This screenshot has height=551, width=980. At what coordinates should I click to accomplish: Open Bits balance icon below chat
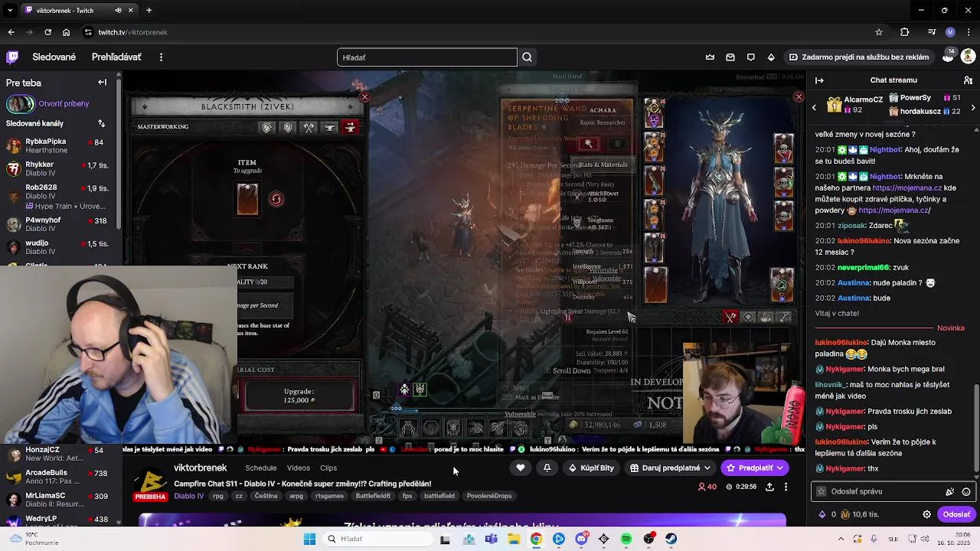(x=827, y=514)
